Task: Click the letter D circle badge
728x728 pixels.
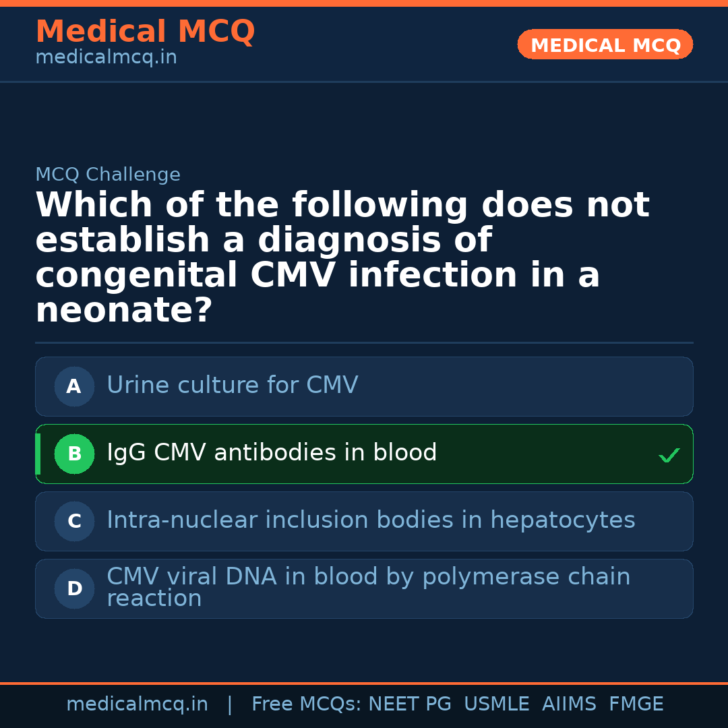Action: pos(74,589)
